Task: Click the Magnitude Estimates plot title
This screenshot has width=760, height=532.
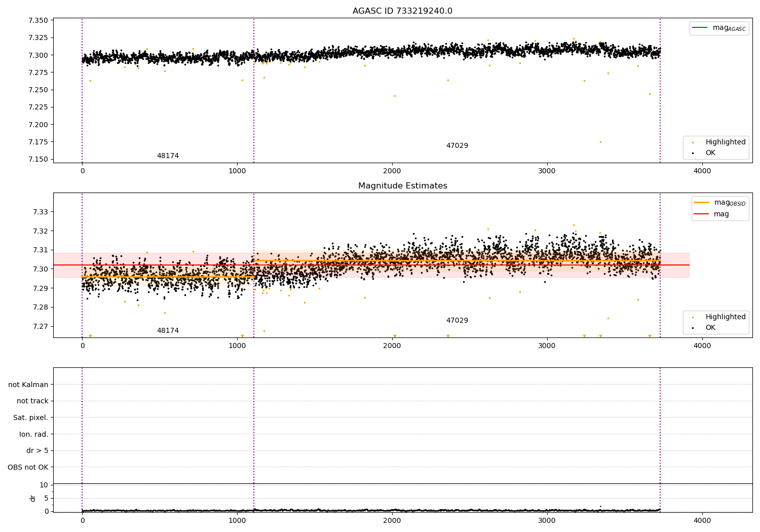Action: [x=402, y=185]
